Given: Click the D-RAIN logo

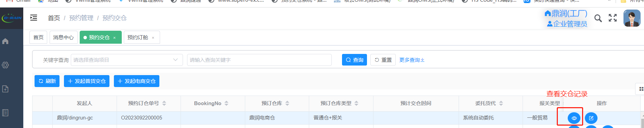Looking at the screenshot, I should 12,18.
